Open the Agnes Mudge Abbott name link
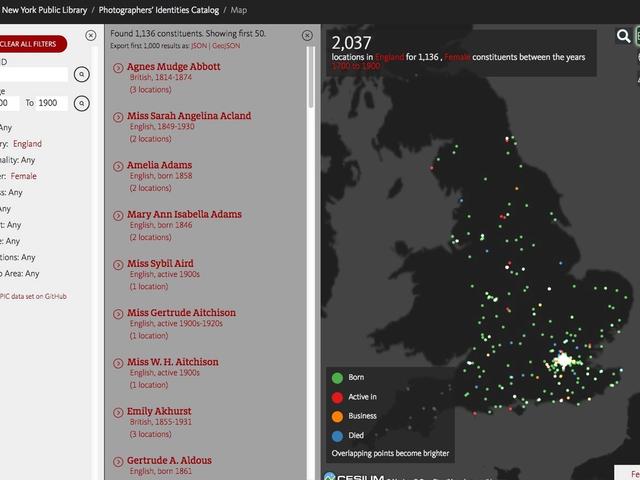This screenshot has width=640, height=480. pos(173,67)
